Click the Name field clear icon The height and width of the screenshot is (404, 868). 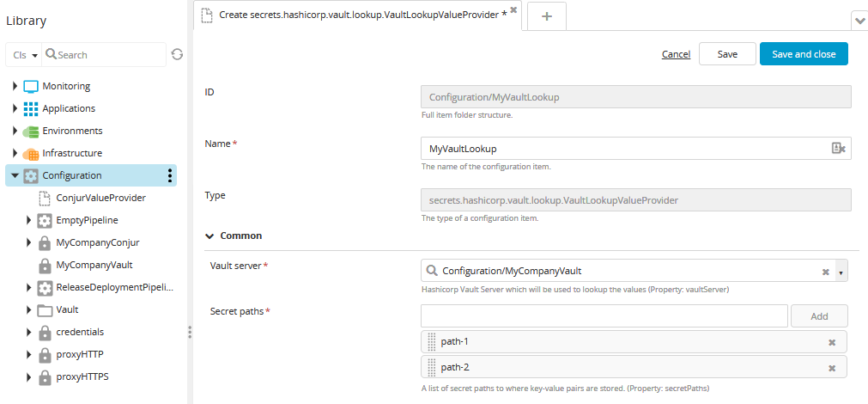839,149
